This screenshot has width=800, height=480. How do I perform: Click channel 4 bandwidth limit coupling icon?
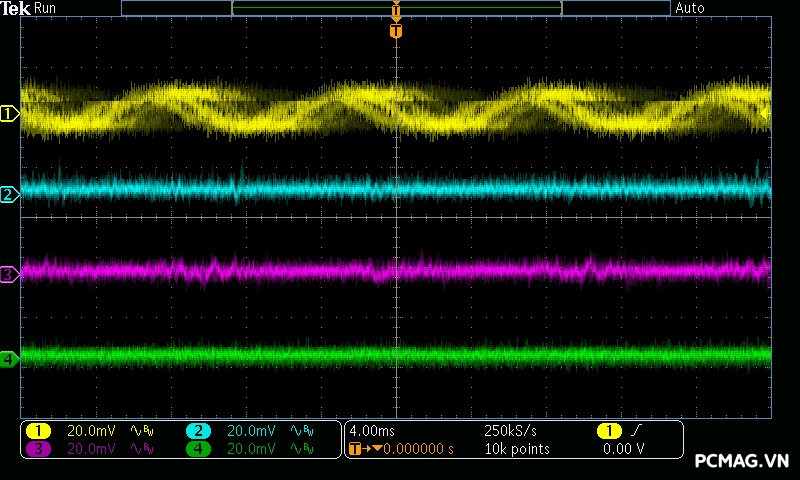[301, 449]
